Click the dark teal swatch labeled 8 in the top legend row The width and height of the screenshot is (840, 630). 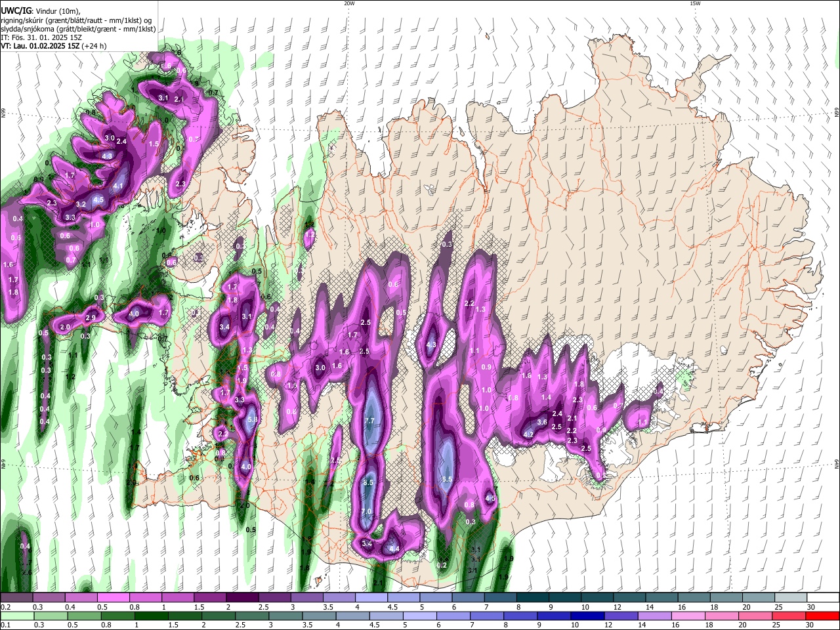[532, 598]
